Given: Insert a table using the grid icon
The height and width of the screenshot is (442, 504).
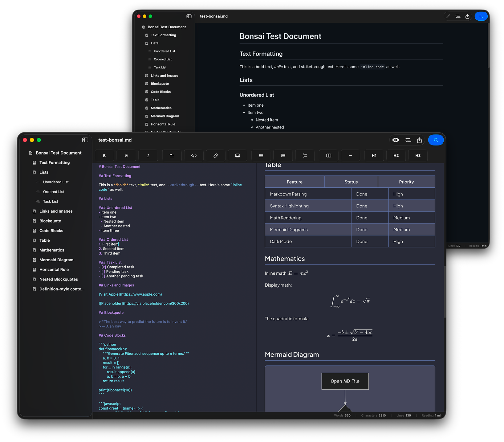Looking at the screenshot, I should click(x=329, y=156).
